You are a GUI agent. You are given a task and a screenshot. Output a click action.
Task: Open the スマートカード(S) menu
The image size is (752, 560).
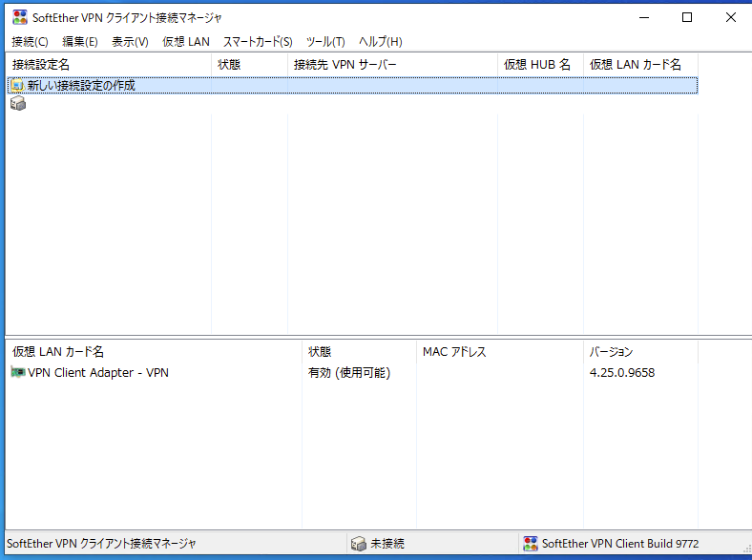pos(258,42)
